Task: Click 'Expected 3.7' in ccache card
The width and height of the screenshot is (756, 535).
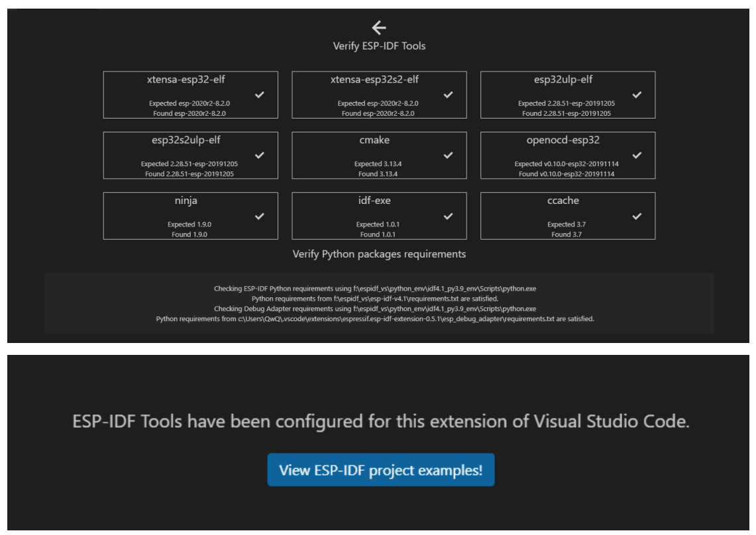Action: [567, 224]
